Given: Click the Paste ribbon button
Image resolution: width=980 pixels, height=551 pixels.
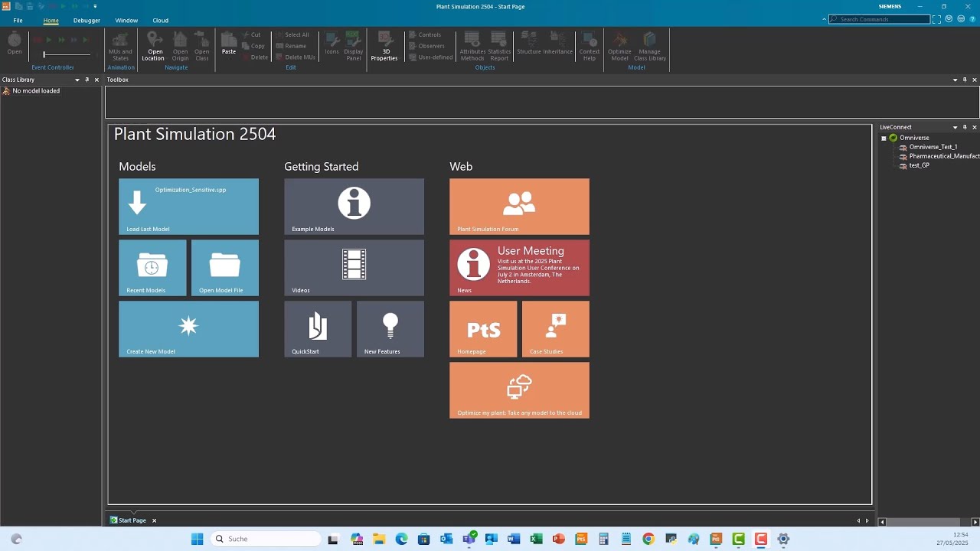Looking at the screenshot, I should (x=229, y=44).
